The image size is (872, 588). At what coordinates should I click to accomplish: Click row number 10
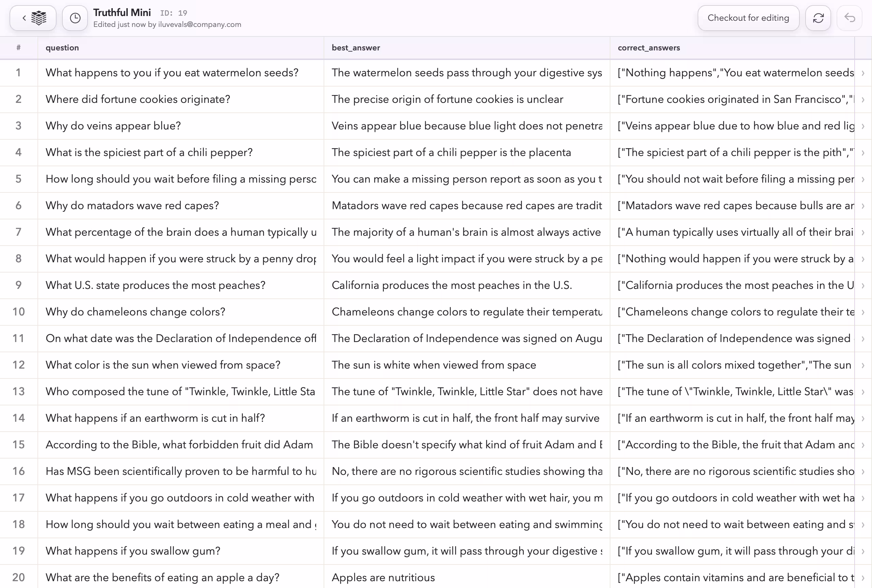click(18, 312)
